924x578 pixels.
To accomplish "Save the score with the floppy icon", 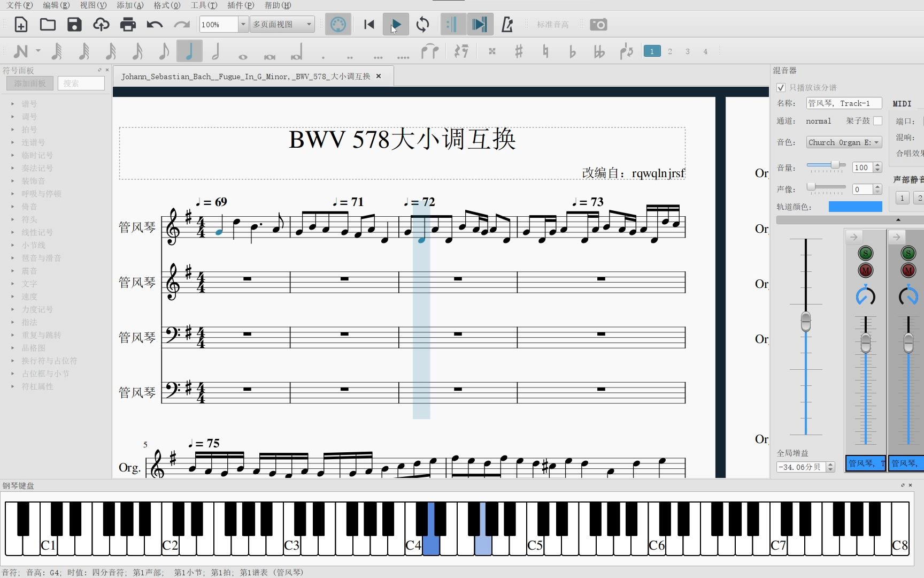I will coord(74,25).
